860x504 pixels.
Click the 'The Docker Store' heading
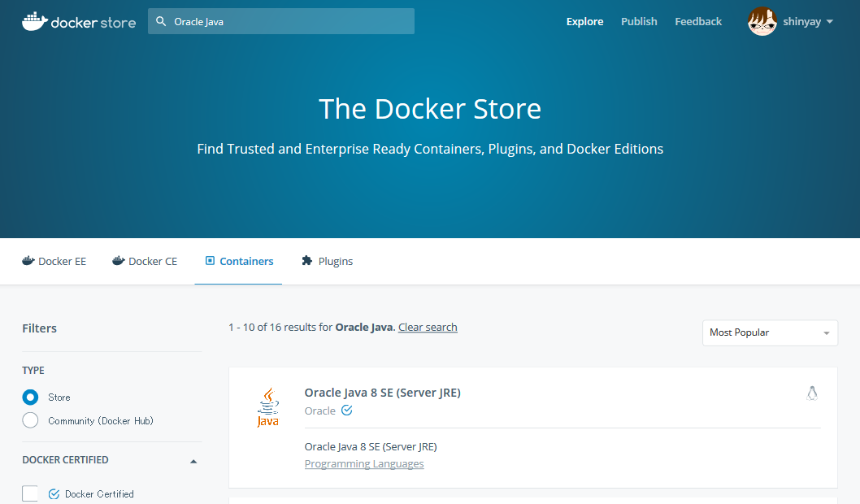[x=430, y=109]
